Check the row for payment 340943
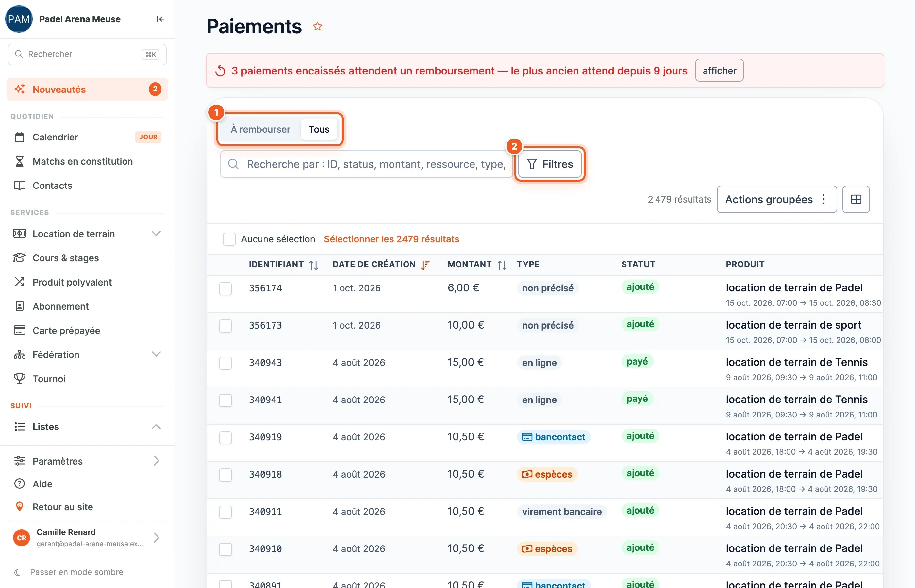 (225, 363)
